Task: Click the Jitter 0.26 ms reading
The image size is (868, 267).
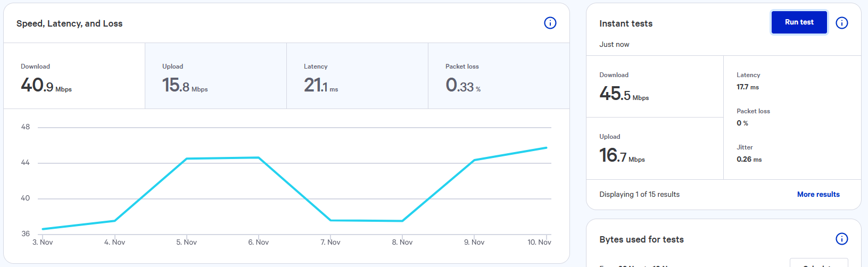Action: (x=749, y=160)
